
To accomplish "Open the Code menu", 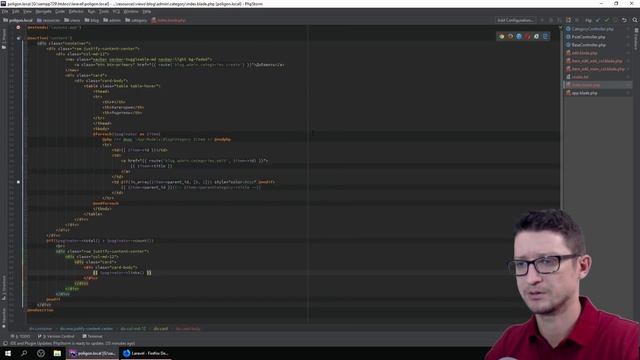I will [60, 11].
